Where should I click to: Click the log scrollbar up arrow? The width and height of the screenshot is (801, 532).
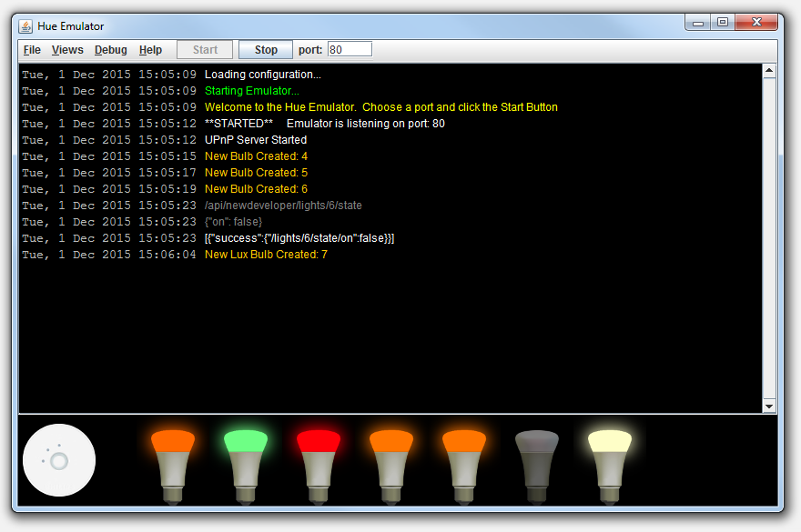pyautogui.click(x=769, y=71)
